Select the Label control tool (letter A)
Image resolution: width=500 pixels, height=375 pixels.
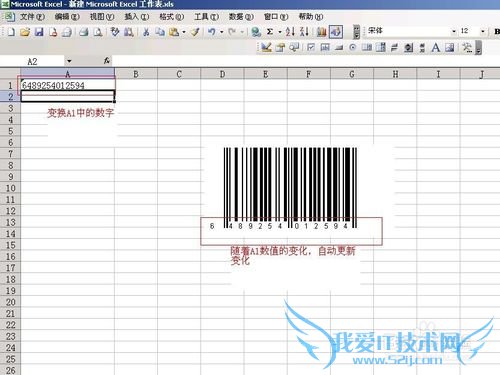click(435, 48)
